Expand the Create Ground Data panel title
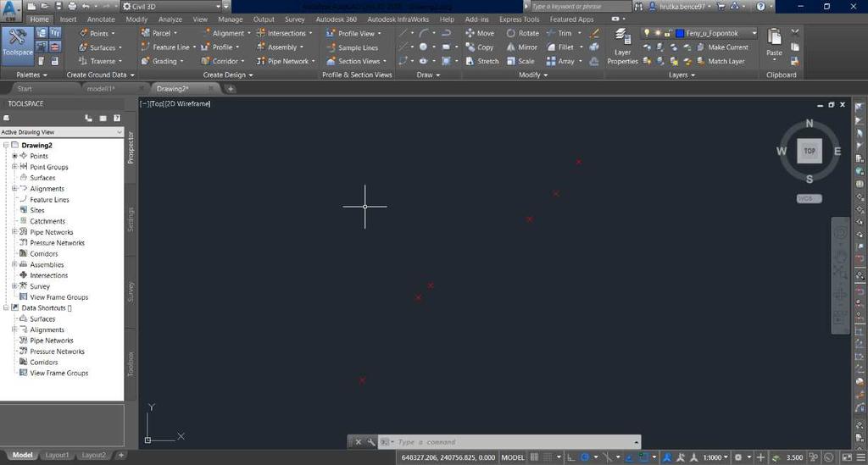Viewport: 868px width, 465px height. pyautogui.click(x=101, y=75)
